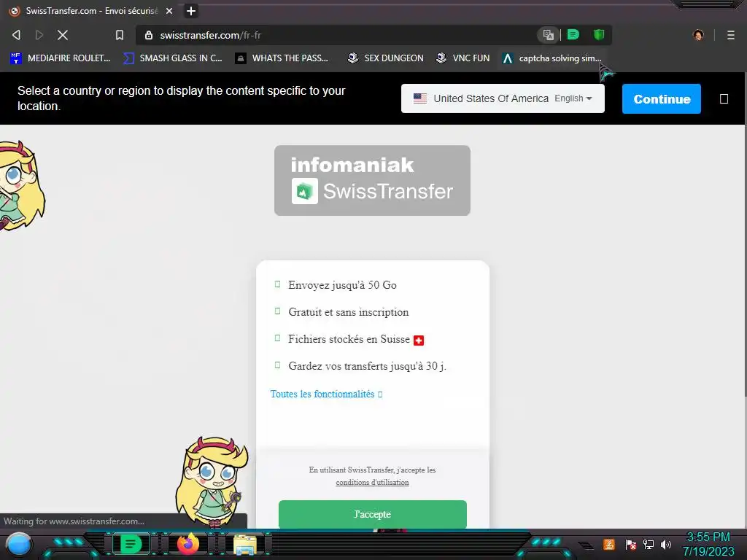Open SMASH GLASS IN C... bookmark
This screenshot has width=747, height=560.
[x=173, y=58]
